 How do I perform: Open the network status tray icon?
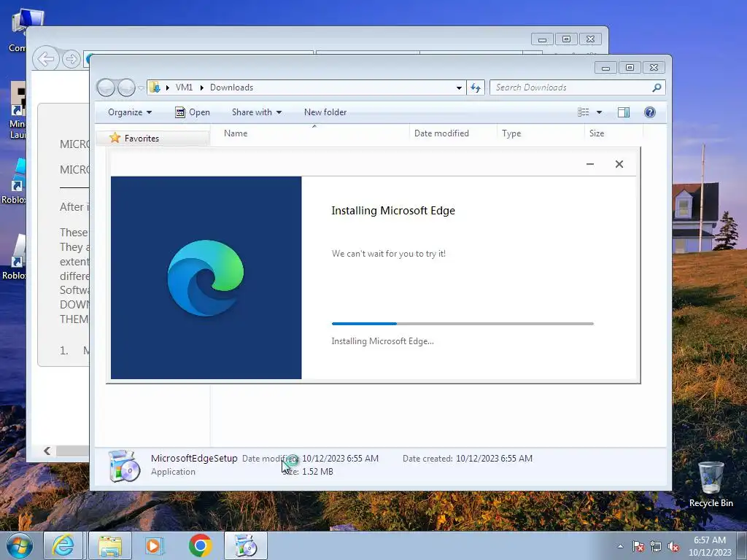(x=656, y=546)
